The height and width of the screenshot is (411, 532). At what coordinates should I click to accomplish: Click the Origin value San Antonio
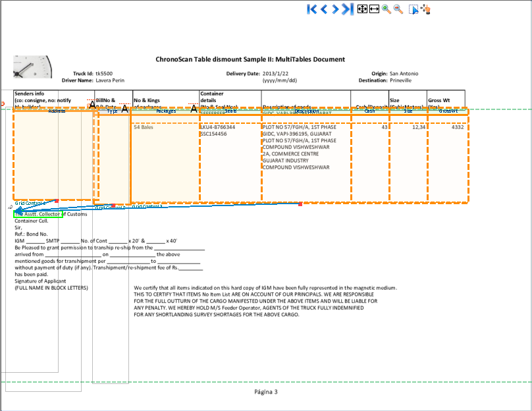pos(404,74)
